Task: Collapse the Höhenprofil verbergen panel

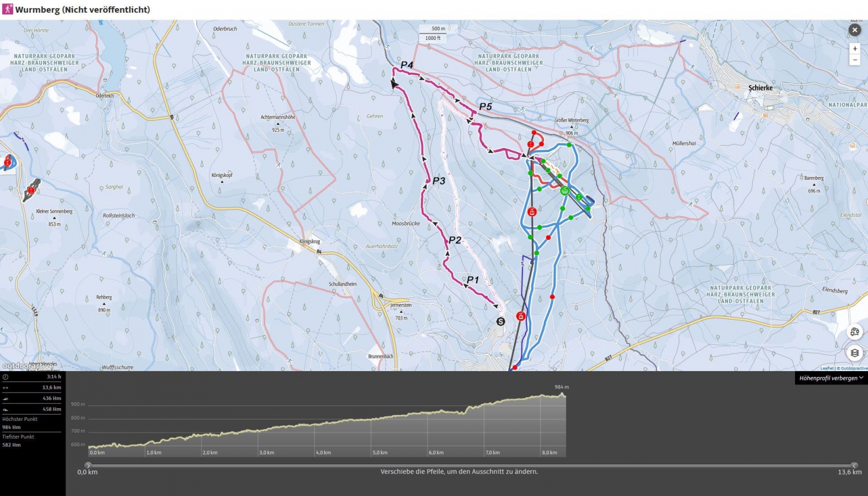Action: click(x=831, y=378)
